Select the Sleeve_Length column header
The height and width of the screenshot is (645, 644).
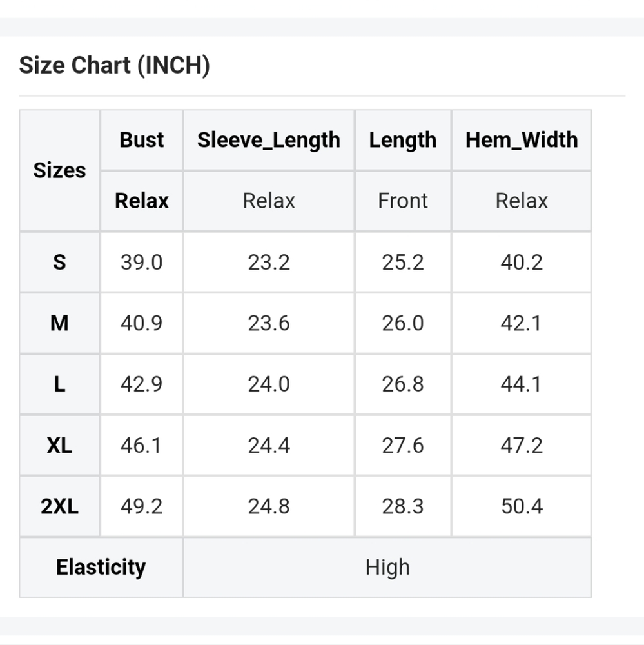tap(268, 140)
